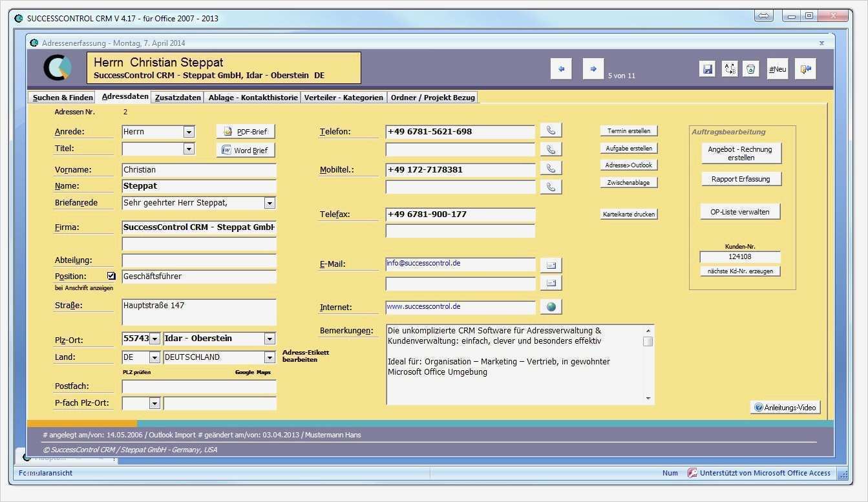
Task: Switch to the Zusatzdaten tab
Action: coord(177,97)
